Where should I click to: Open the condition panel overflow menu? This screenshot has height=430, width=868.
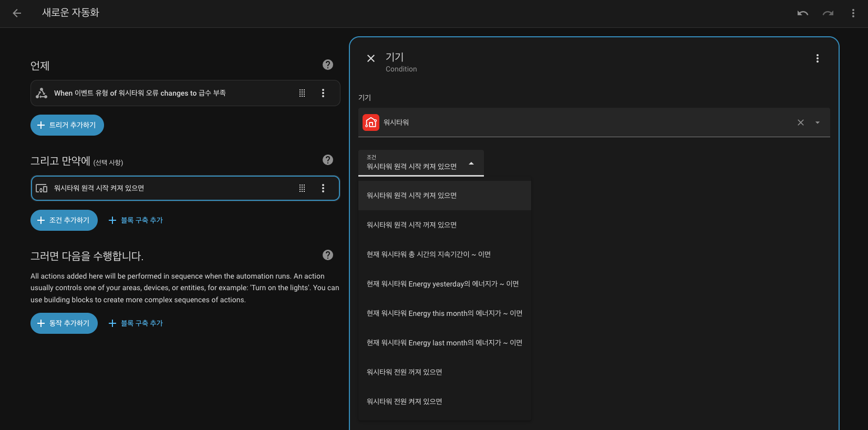coord(817,58)
